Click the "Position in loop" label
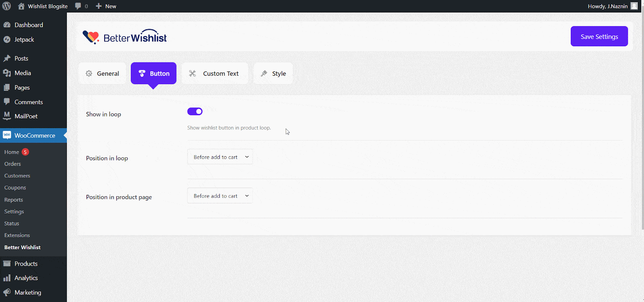 pyautogui.click(x=107, y=158)
